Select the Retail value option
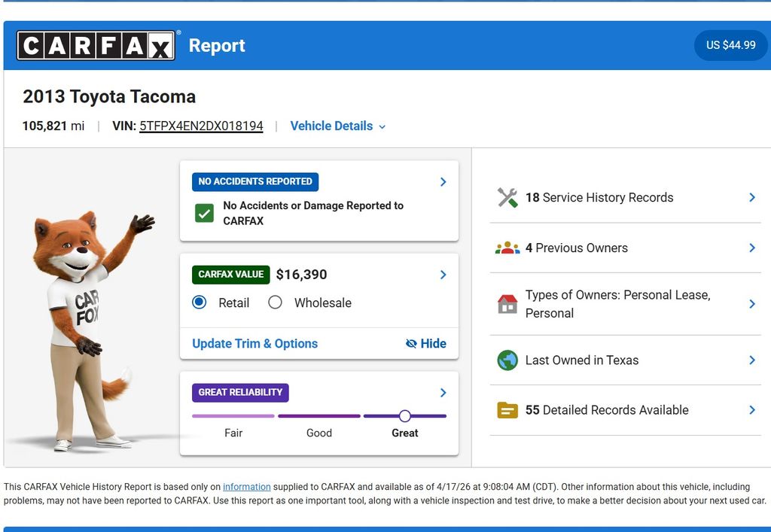The image size is (771, 532). click(200, 302)
